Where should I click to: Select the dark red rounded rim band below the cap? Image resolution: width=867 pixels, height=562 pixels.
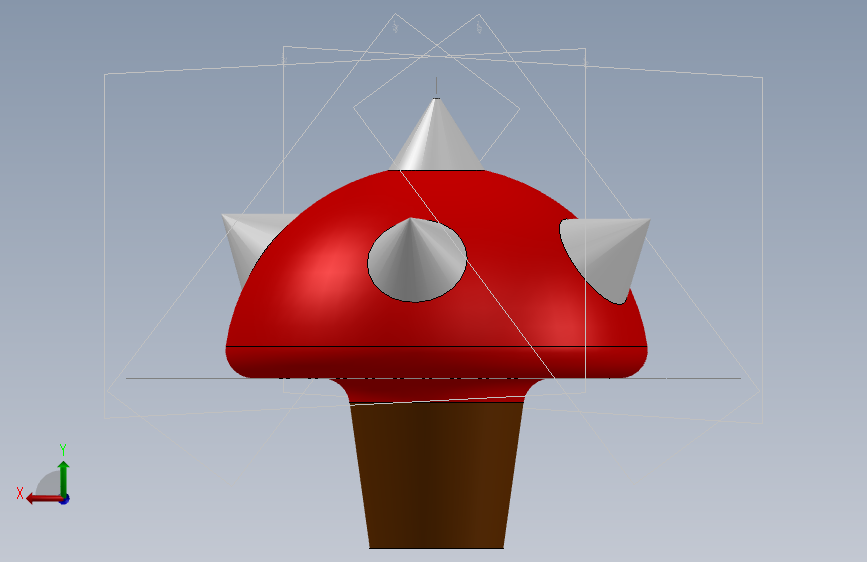tap(436, 362)
